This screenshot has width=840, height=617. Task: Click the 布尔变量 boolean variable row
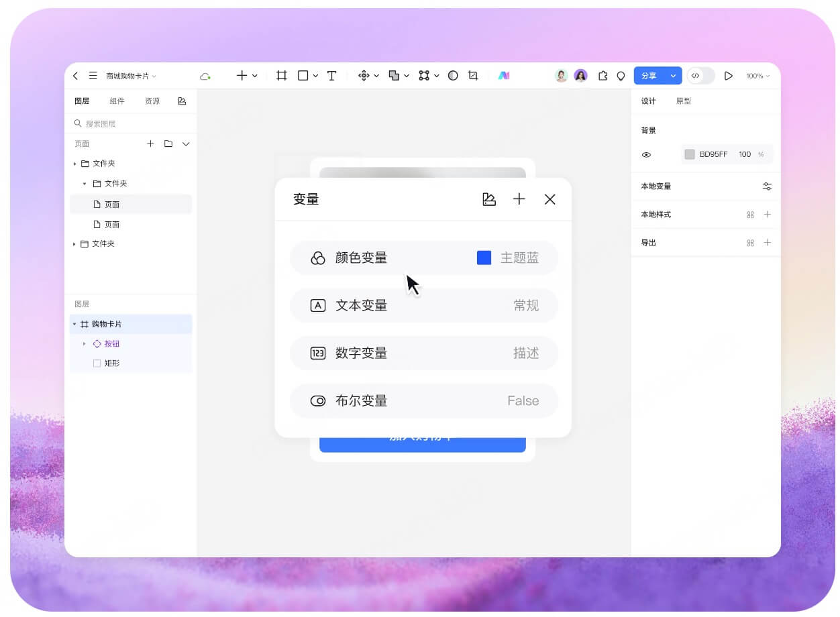point(423,401)
